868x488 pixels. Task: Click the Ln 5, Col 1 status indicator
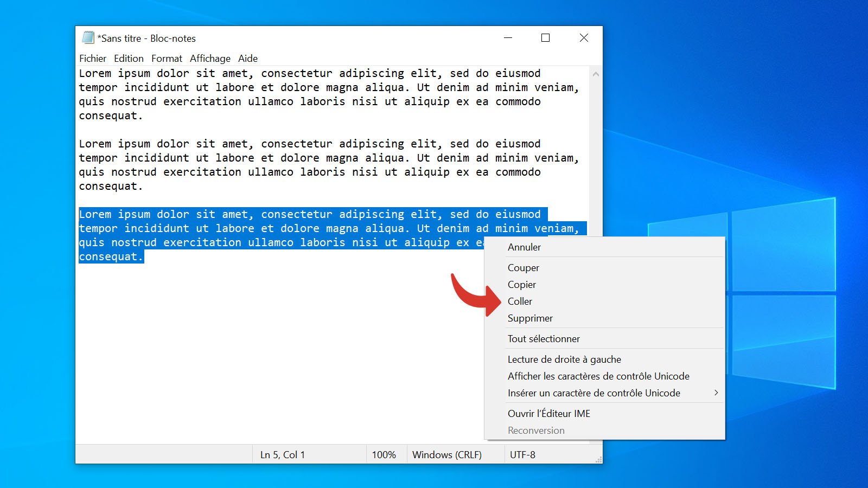283,455
